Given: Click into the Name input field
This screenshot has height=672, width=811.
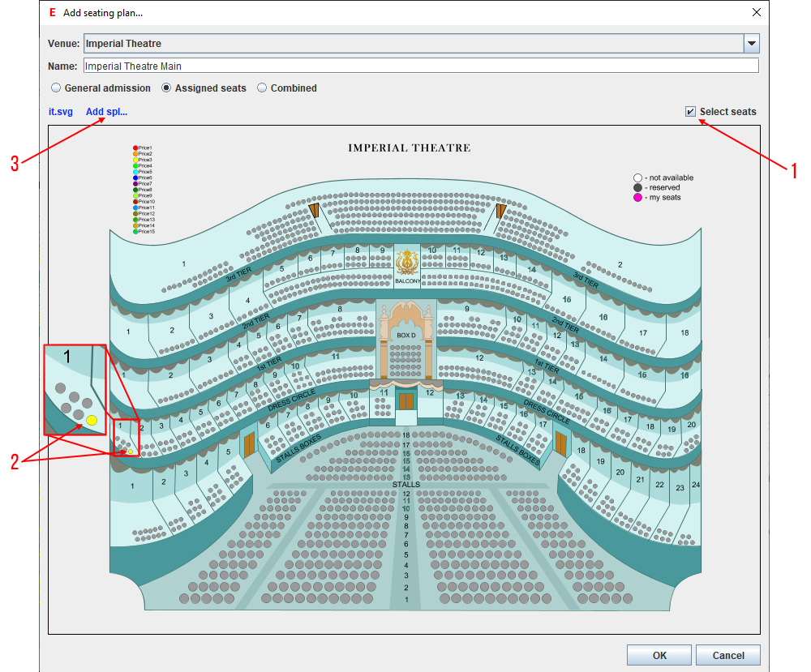Looking at the screenshot, I should (422, 66).
